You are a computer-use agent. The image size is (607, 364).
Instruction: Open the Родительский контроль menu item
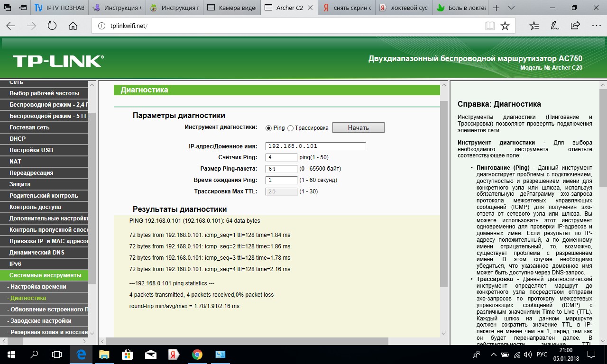pyautogui.click(x=44, y=196)
